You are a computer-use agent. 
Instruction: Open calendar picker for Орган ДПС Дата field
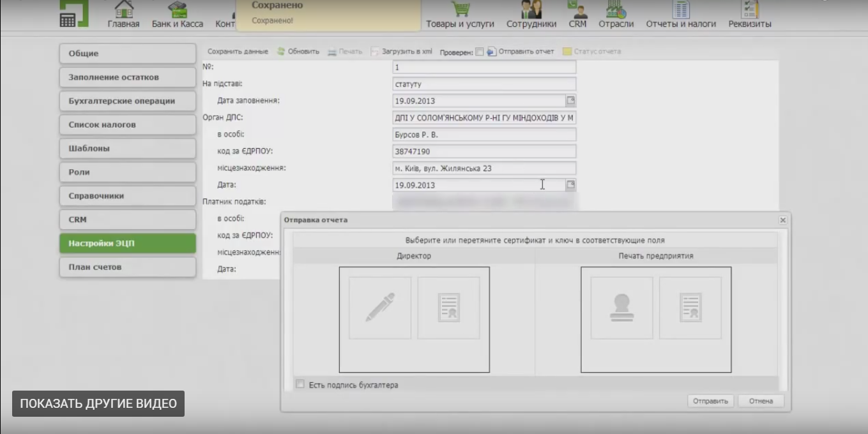570,185
